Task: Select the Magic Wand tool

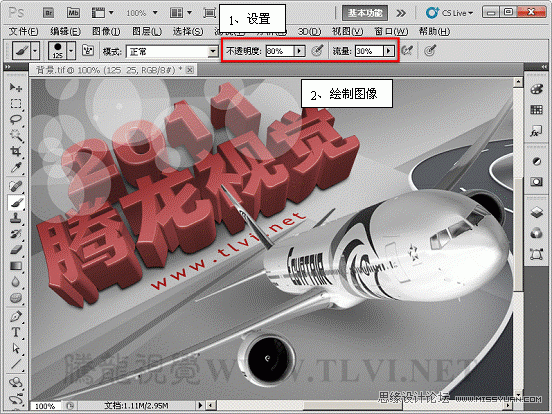Action: coord(16,135)
